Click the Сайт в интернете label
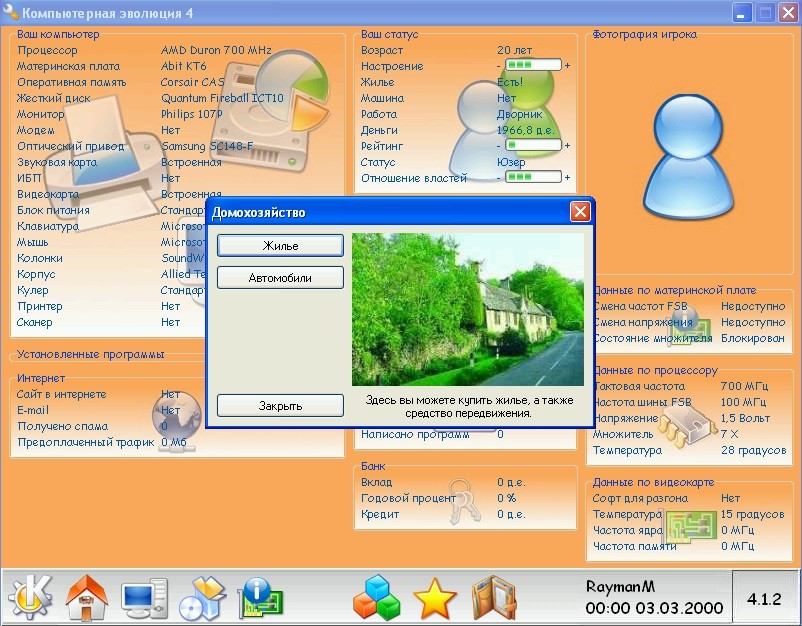The image size is (802, 626). 61,394
